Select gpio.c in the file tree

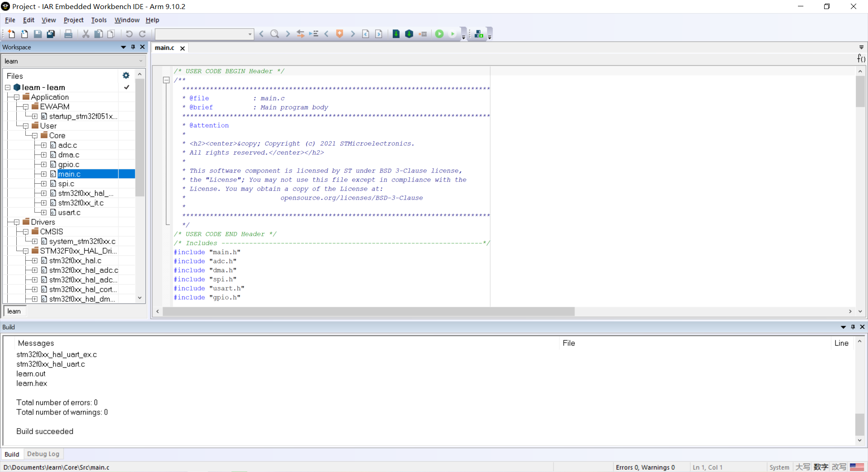click(69, 165)
